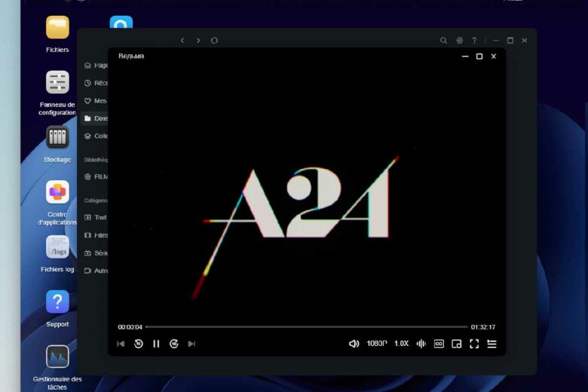Screen dimensions: 588x392
Task: Launch Gestionnaire des tâches from desktop
Action: click(57, 357)
